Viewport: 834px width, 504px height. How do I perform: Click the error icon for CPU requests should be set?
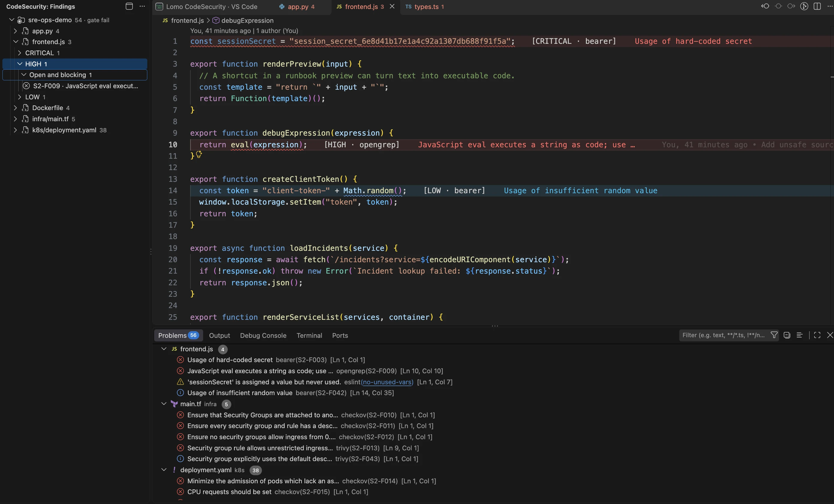tap(180, 491)
